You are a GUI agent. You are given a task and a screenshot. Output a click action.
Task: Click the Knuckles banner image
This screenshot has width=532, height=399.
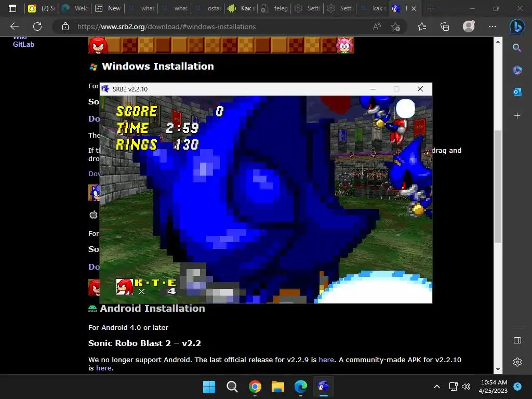[x=98, y=45]
